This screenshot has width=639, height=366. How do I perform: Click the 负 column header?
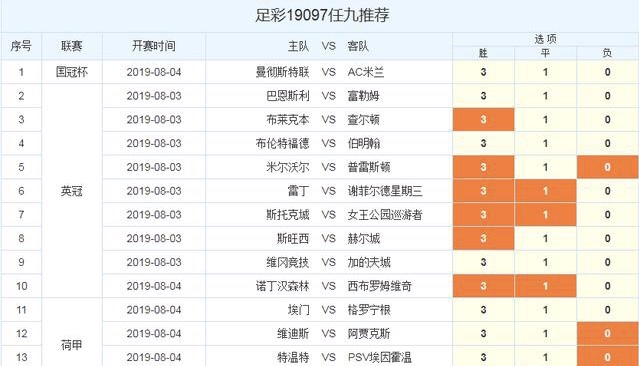click(x=607, y=53)
